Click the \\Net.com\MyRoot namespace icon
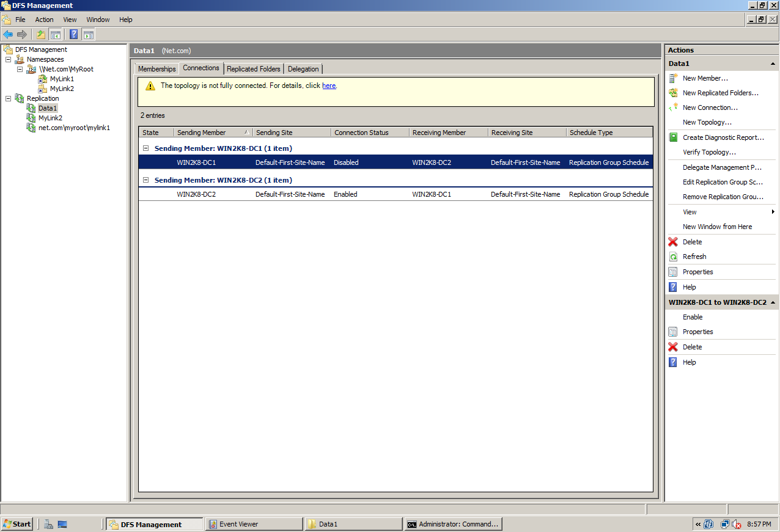780x532 pixels. [32, 69]
